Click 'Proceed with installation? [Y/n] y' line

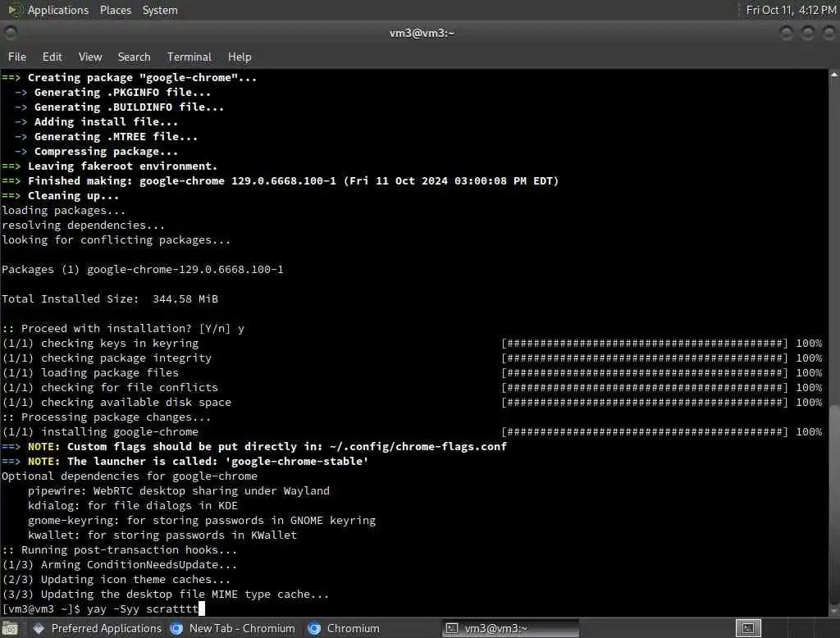[x=123, y=328]
